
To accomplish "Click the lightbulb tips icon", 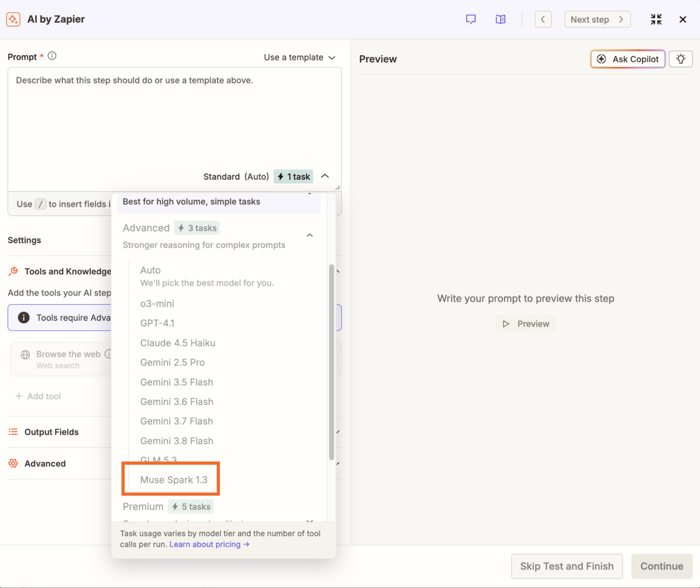I will [x=680, y=59].
